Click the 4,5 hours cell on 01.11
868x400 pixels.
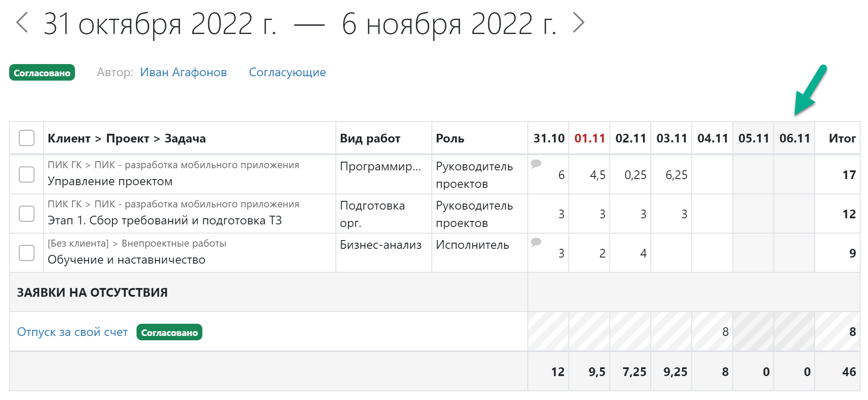click(589, 175)
